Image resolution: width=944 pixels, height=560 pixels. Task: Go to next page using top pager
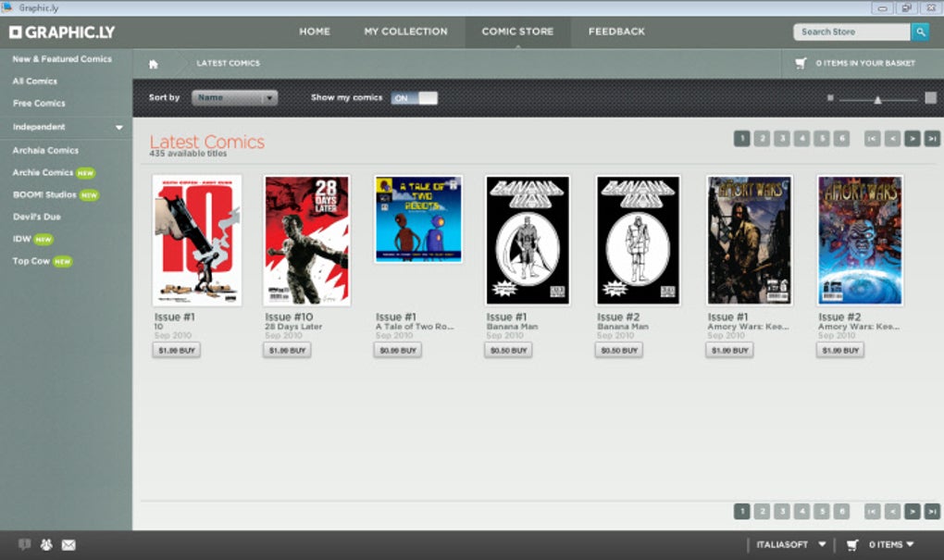913,139
